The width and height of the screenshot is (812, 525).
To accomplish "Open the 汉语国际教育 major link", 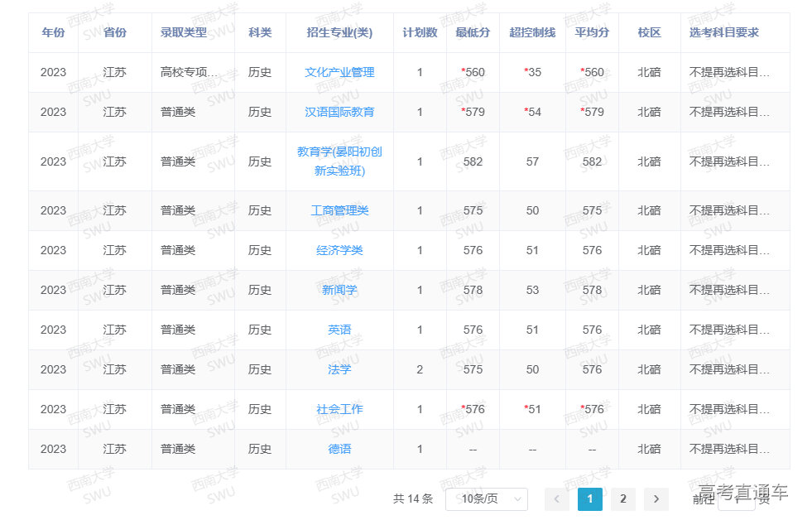I will click(339, 113).
